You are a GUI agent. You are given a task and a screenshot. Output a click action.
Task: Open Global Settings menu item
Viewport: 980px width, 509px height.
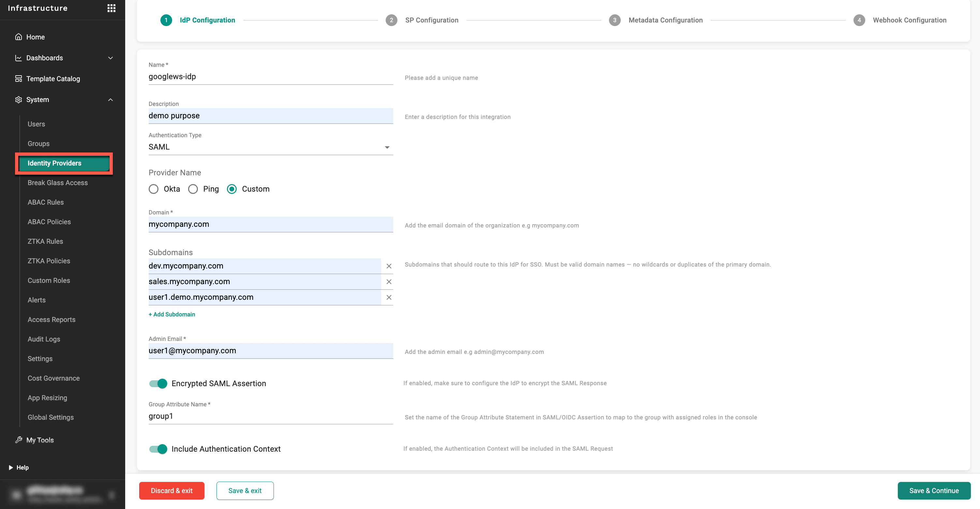51,417
